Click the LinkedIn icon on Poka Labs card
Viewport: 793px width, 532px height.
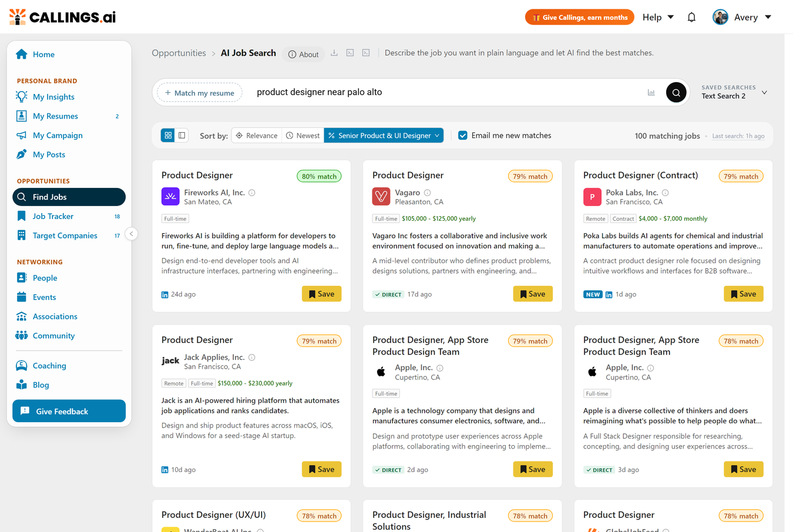point(609,295)
